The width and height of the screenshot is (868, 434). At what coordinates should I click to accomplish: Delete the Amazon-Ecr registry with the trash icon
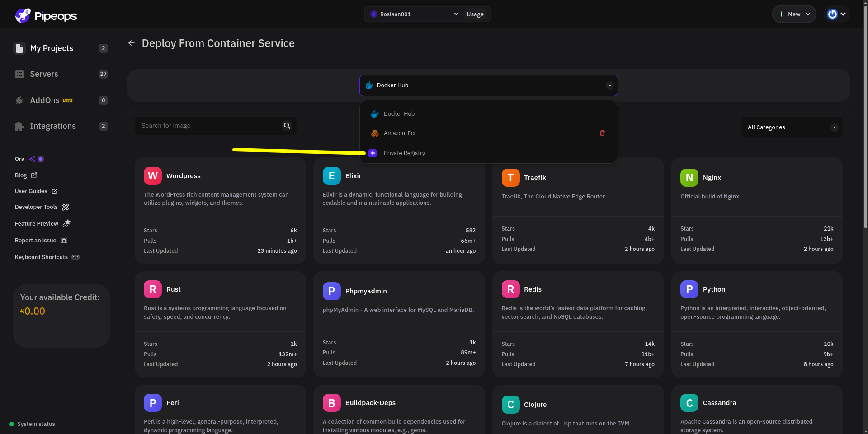click(x=602, y=133)
